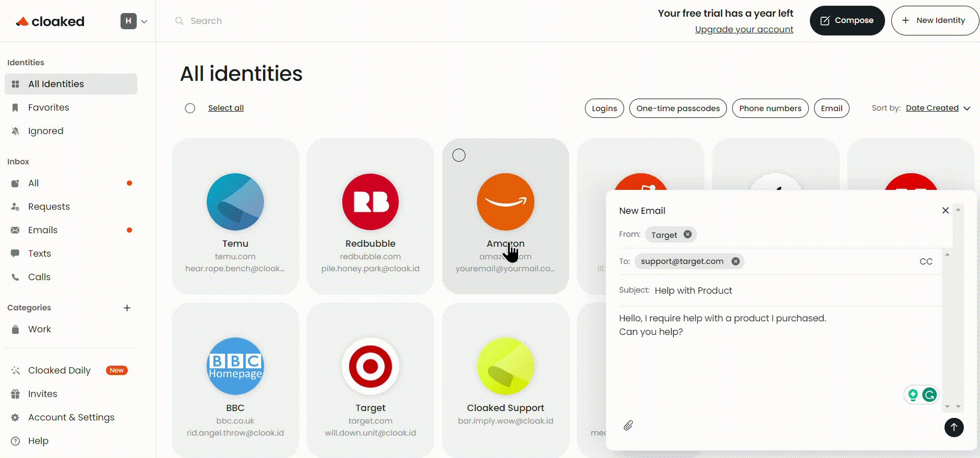Image resolution: width=980 pixels, height=458 pixels.
Task: Open the Favorites section
Action: point(49,107)
